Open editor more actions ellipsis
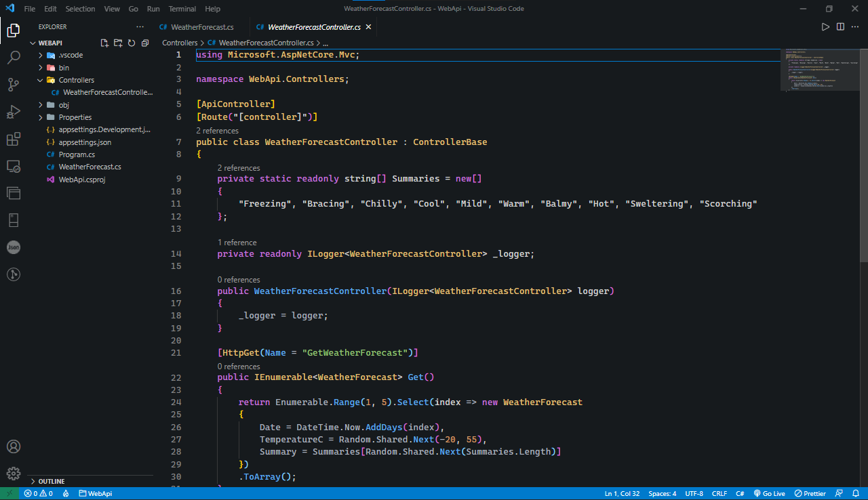Screen dimensions: 868x500 tap(855, 27)
